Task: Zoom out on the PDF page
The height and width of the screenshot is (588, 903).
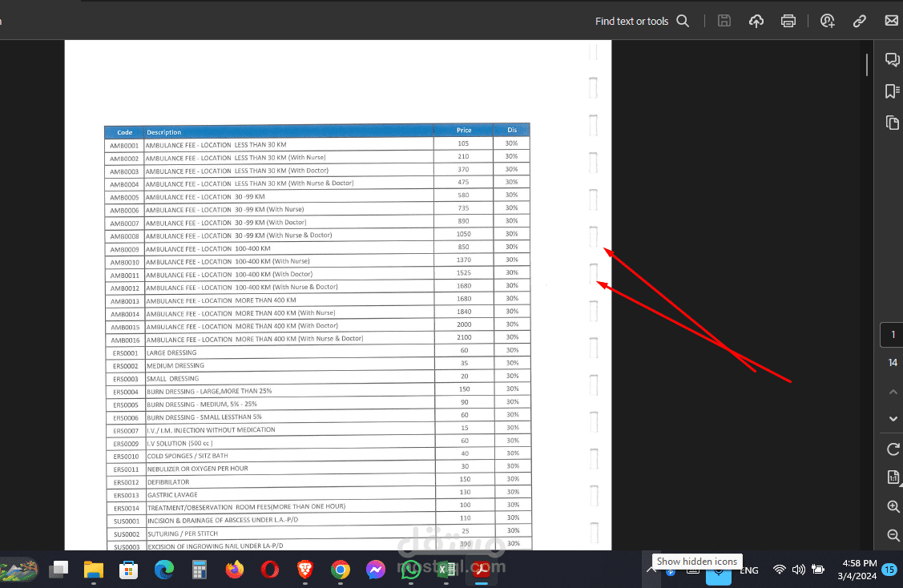Action: click(892, 535)
